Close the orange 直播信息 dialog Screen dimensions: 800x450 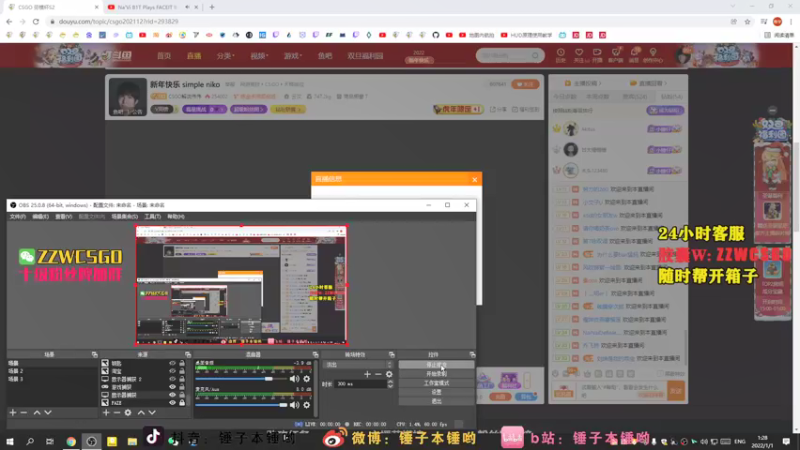[474, 180]
